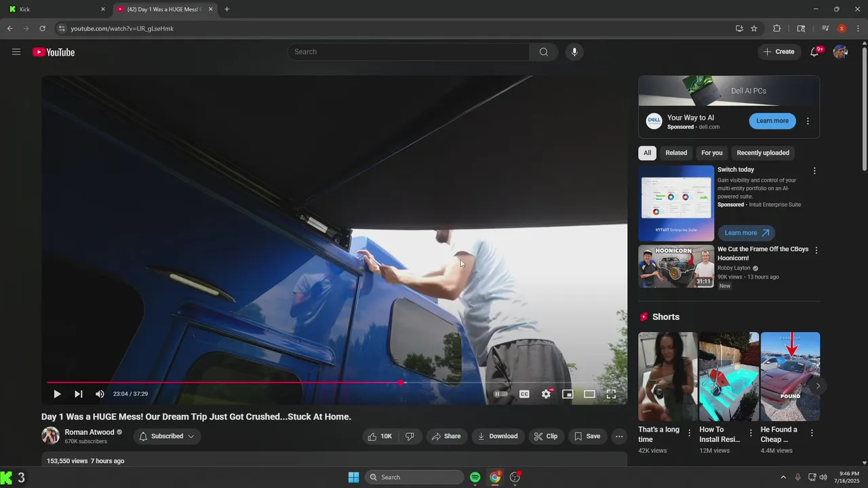Save the video to a playlist
Viewport: 868px width, 488px height.
click(x=587, y=436)
